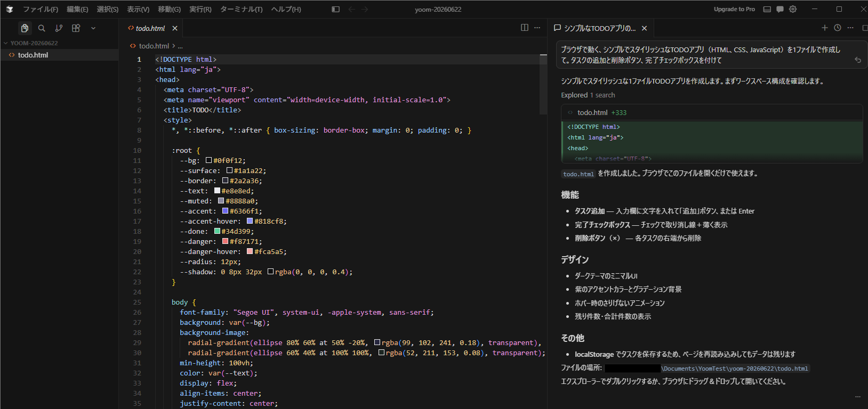Screen dimensions: 868x409
Task: Open the --danger #f87171 color swatch
Action: (x=225, y=241)
